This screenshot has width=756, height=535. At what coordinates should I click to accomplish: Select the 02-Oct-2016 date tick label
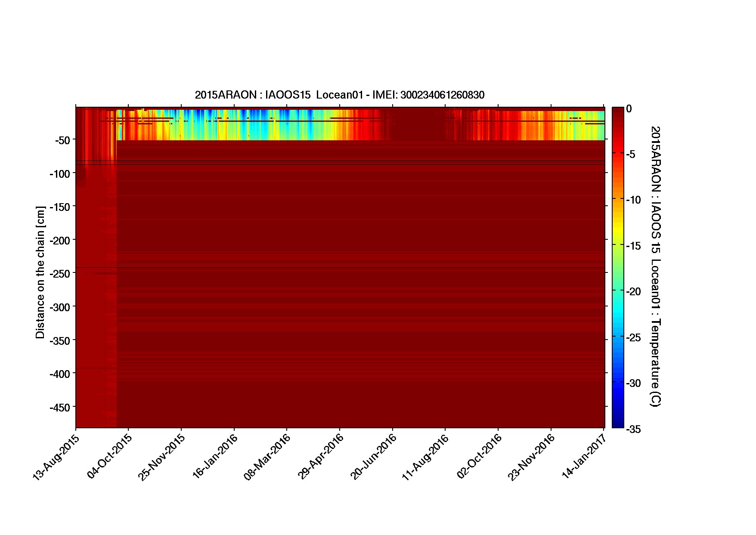point(479,457)
